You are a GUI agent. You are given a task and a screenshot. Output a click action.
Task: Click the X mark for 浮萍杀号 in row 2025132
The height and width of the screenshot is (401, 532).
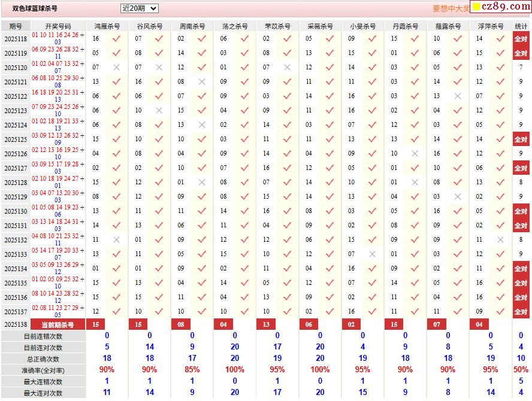pyautogui.click(x=500, y=240)
